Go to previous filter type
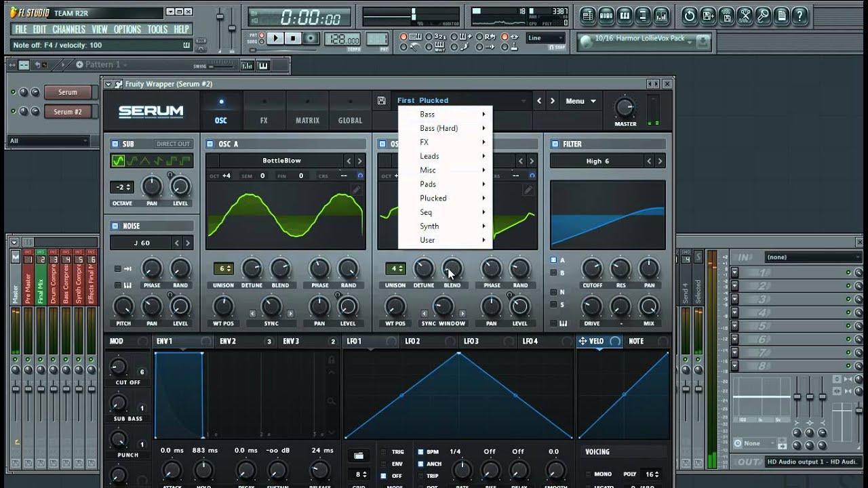 point(649,161)
